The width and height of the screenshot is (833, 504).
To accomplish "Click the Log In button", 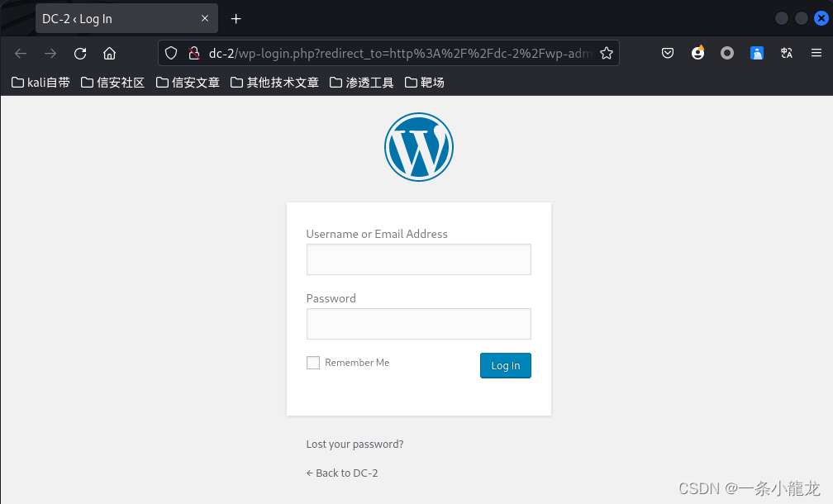I will pyautogui.click(x=505, y=365).
